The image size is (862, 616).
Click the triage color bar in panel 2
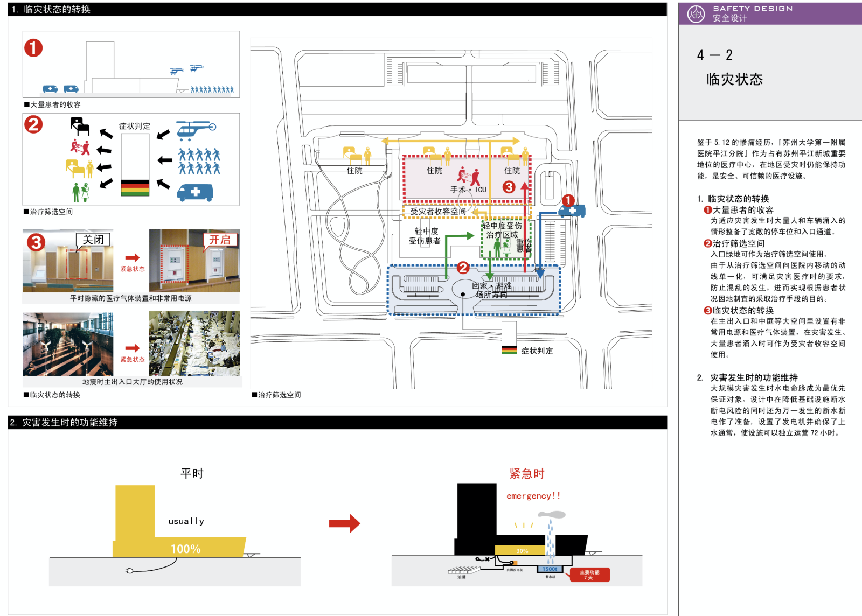135,165
